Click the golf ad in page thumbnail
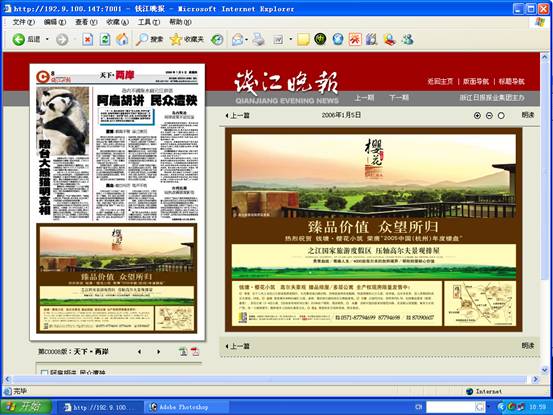This screenshot has height=415, width=553. click(x=117, y=279)
